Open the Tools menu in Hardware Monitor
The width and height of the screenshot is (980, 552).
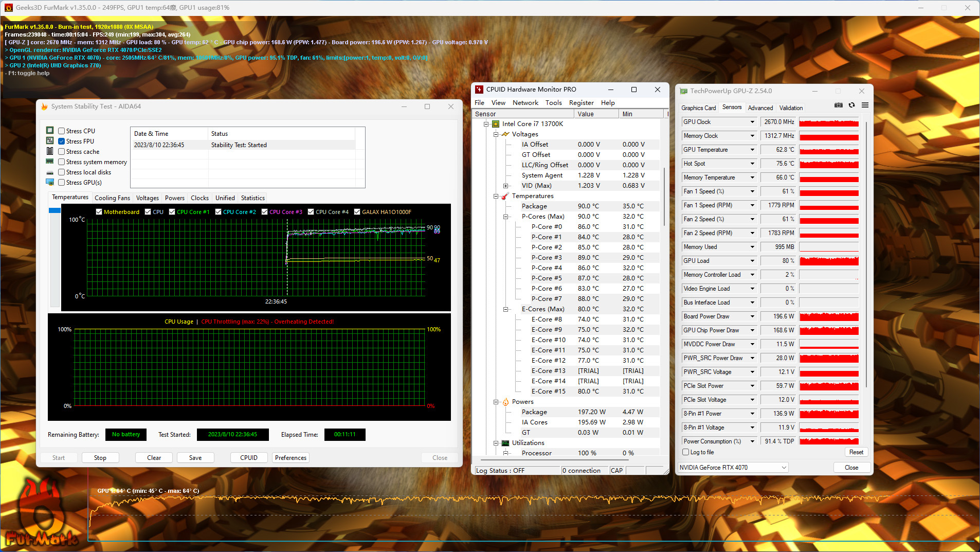[x=553, y=103]
